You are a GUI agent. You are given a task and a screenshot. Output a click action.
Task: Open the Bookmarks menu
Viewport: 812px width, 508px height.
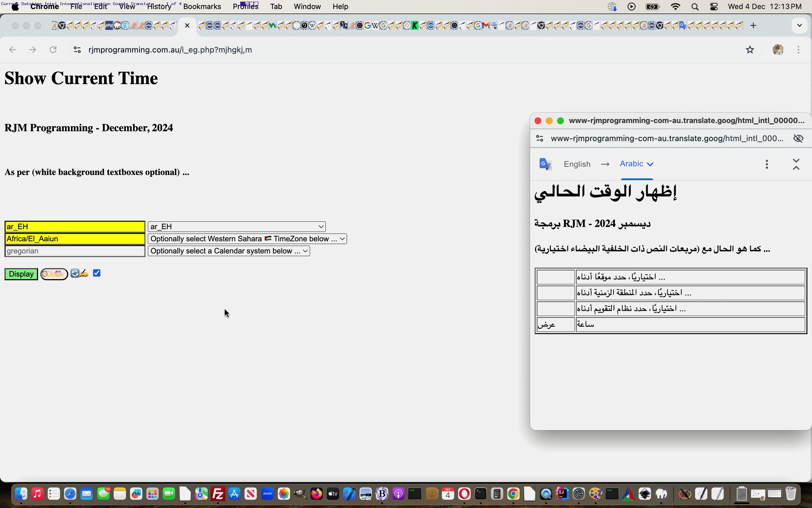[x=202, y=7]
